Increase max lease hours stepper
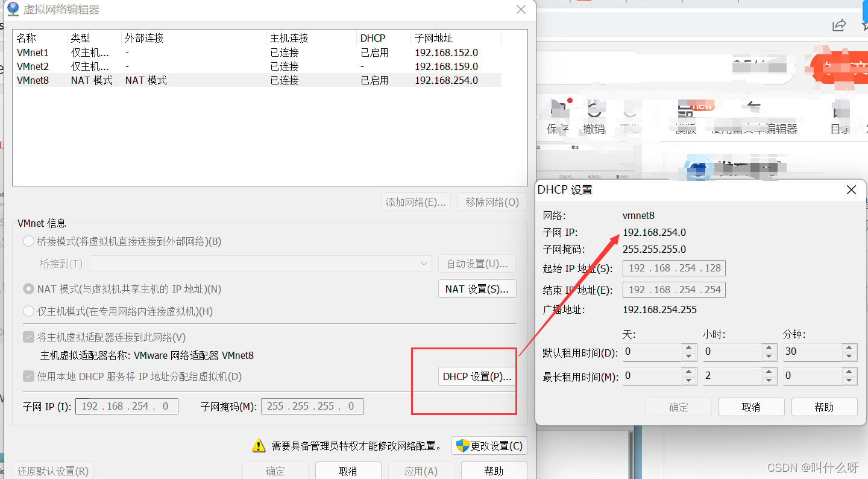This screenshot has width=868, height=479. point(769,372)
